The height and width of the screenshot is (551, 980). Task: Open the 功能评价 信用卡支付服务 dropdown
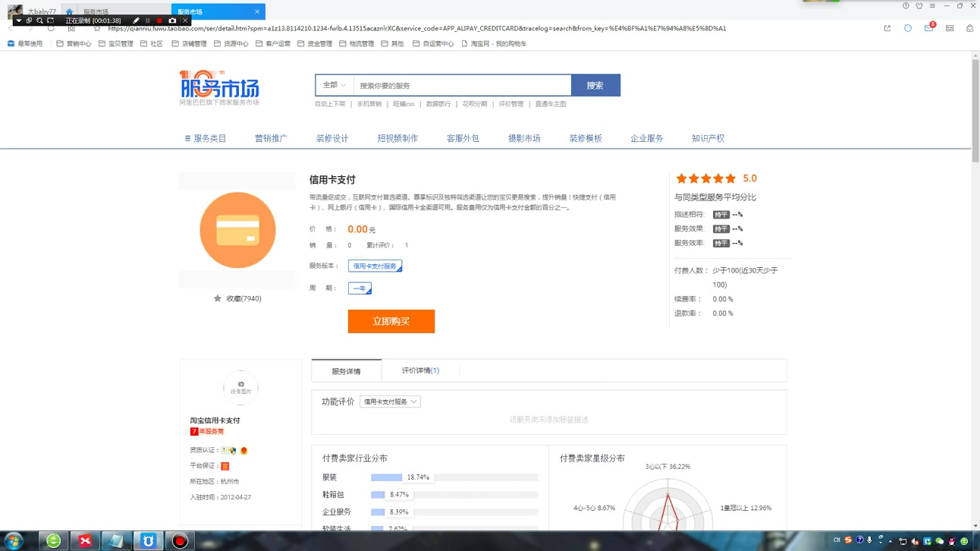click(390, 401)
